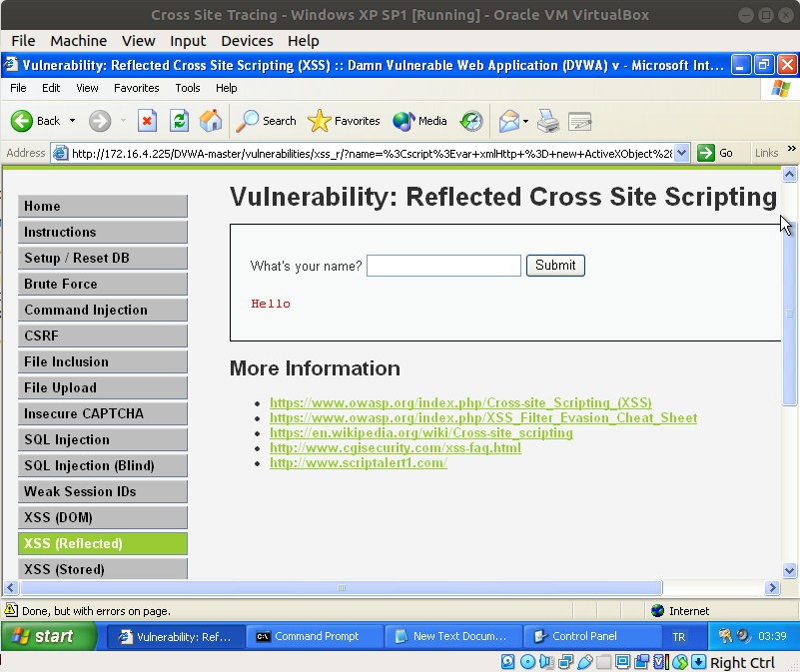Open the Command Injection page

click(x=103, y=310)
